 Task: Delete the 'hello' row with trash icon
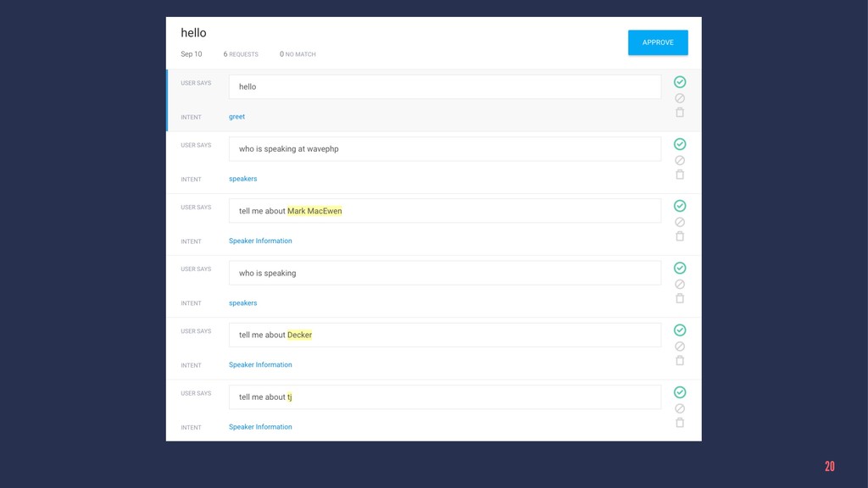click(680, 113)
